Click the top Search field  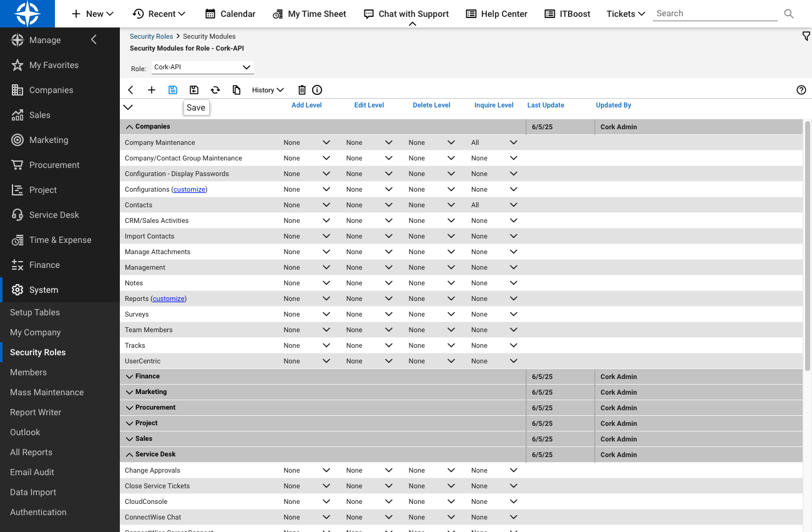[x=715, y=14]
